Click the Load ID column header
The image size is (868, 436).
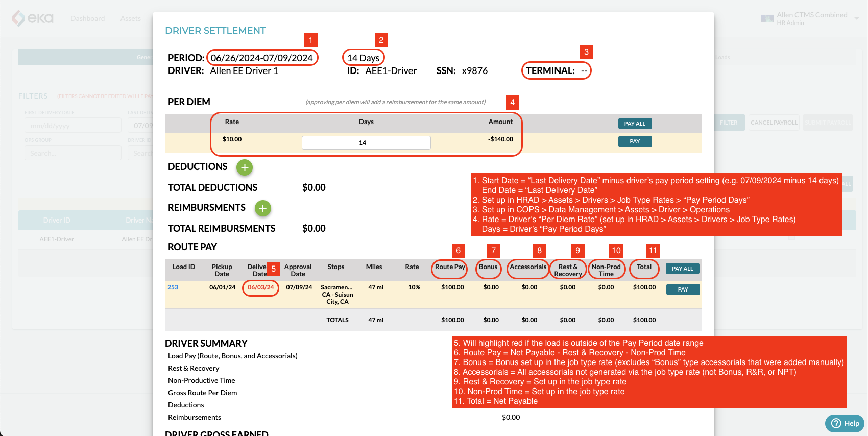[x=184, y=267]
